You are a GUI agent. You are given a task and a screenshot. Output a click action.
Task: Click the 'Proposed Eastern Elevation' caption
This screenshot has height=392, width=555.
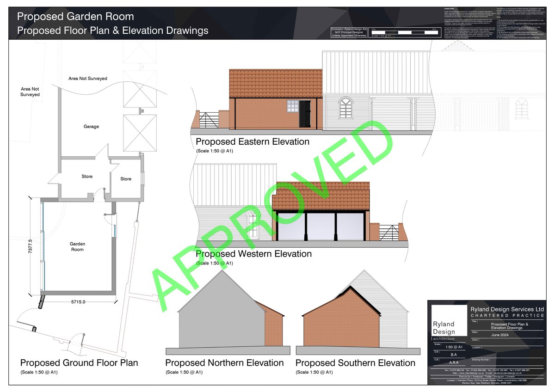pos(253,141)
